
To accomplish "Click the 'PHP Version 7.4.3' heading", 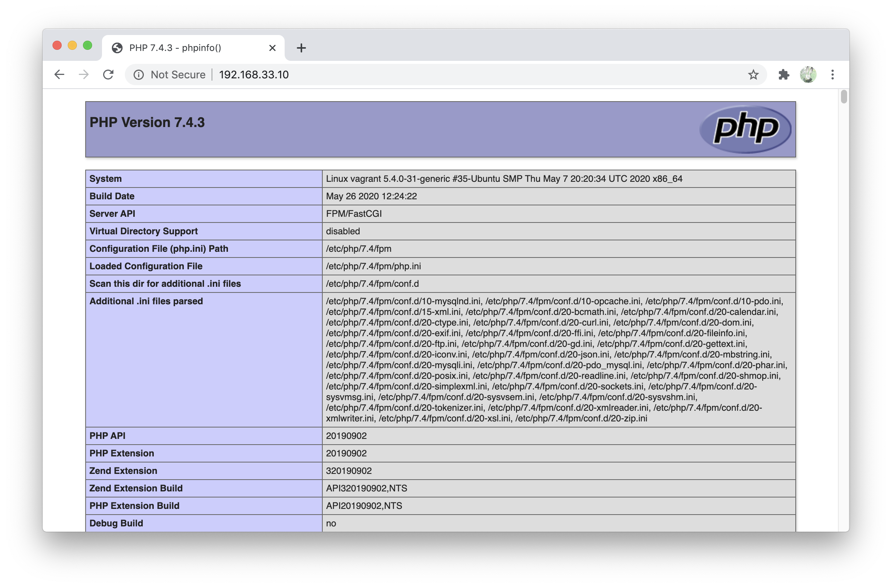I will pyautogui.click(x=147, y=122).
